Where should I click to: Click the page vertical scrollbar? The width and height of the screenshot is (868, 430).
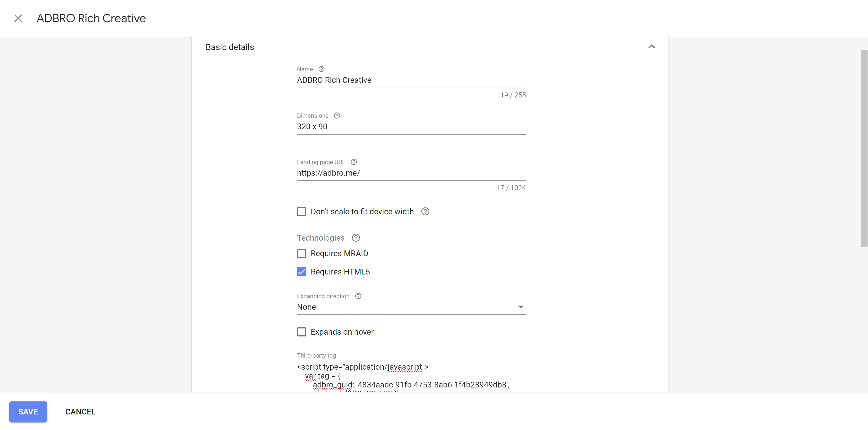[864, 148]
